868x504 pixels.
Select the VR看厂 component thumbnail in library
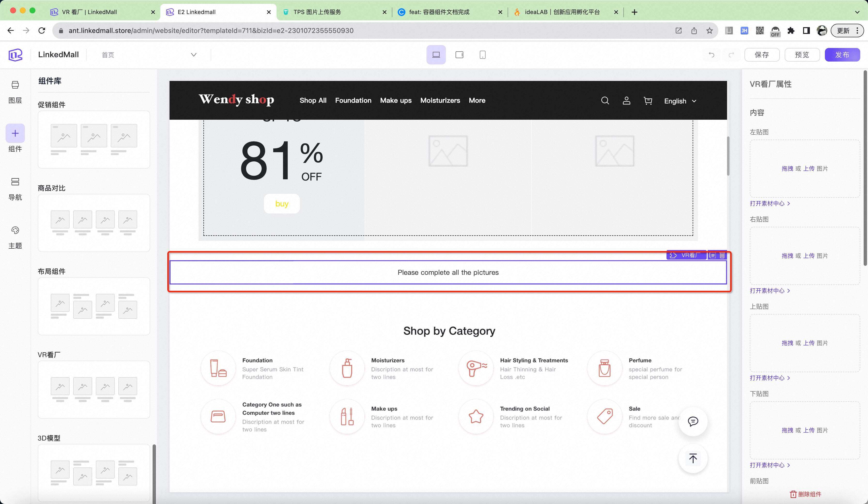click(x=94, y=389)
